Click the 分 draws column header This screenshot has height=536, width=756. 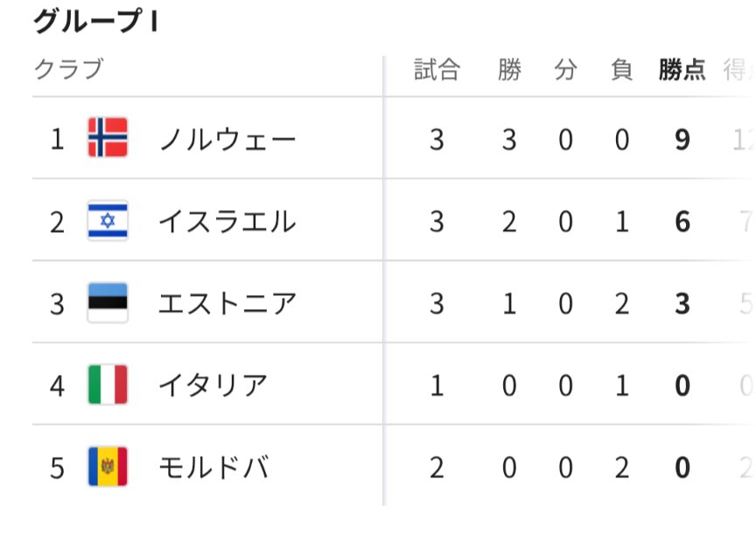(x=565, y=70)
